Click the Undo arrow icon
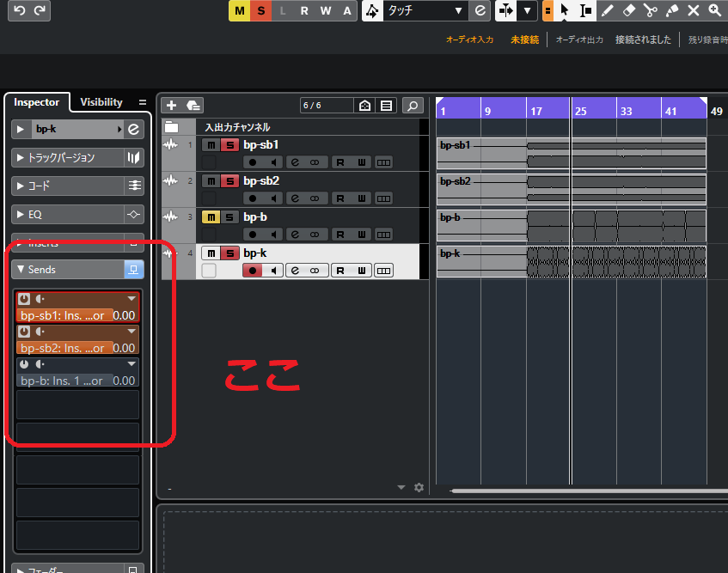Screen dimensions: 728x573 click(x=19, y=10)
